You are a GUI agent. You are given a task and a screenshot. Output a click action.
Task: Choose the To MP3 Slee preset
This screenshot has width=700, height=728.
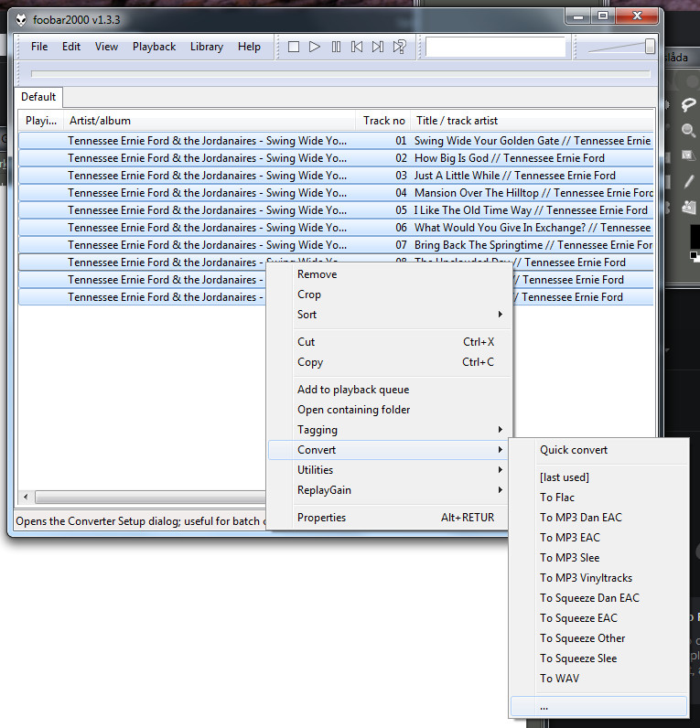[x=598, y=558]
